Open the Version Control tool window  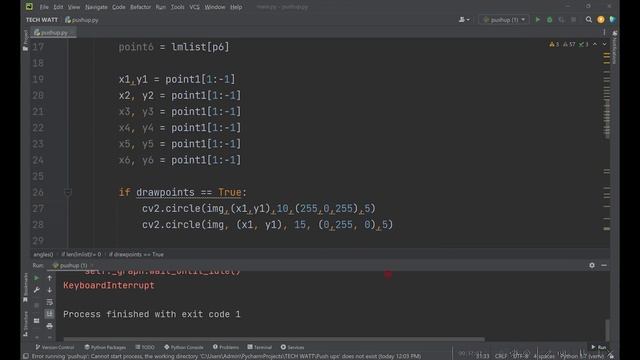pos(55,347)
